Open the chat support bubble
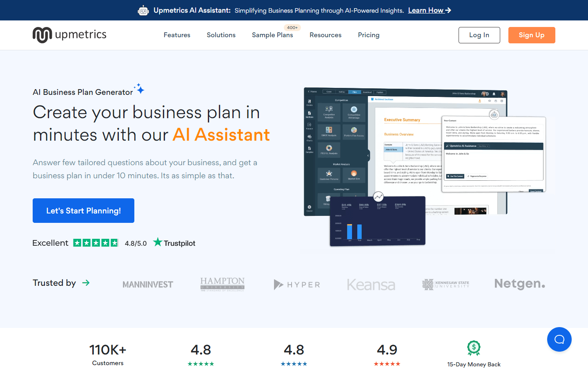 point(559,339)
